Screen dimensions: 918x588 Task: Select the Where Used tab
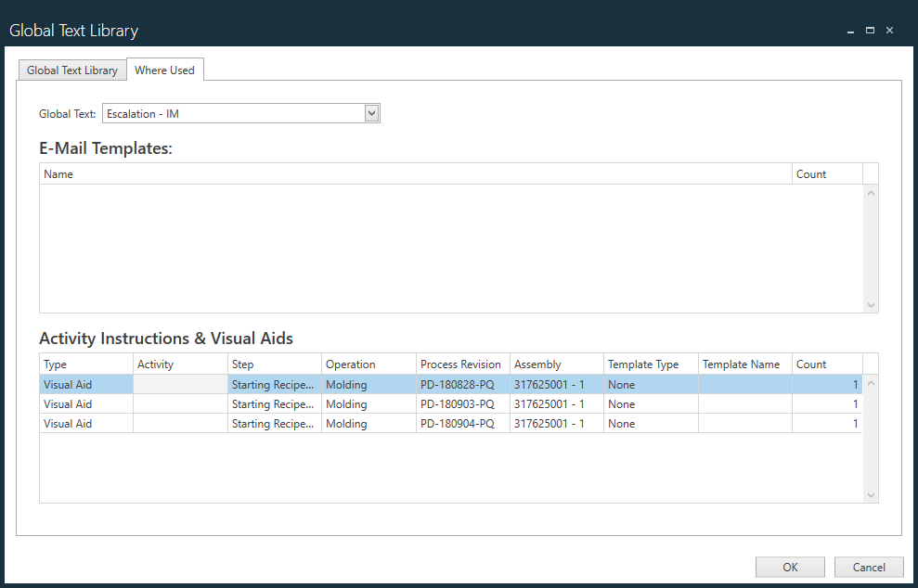(x=164, y=70)
